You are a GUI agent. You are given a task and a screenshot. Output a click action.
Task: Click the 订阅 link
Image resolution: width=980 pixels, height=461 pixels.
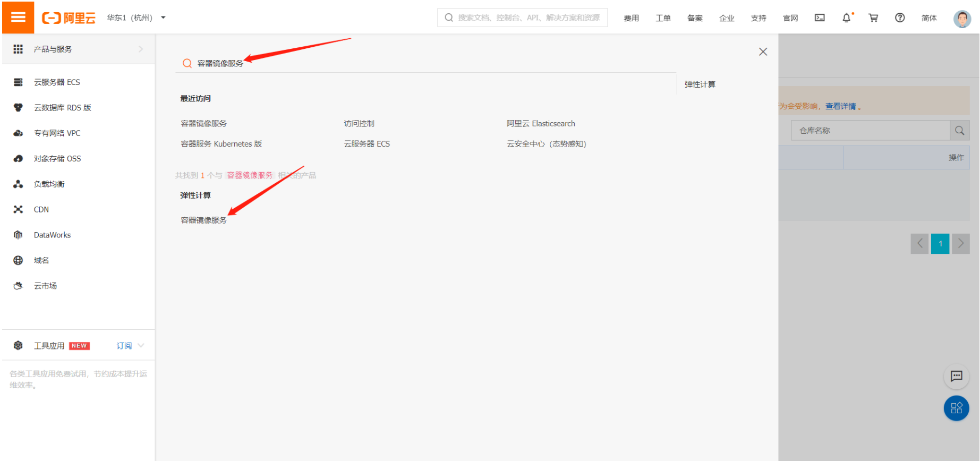[124, 346]
